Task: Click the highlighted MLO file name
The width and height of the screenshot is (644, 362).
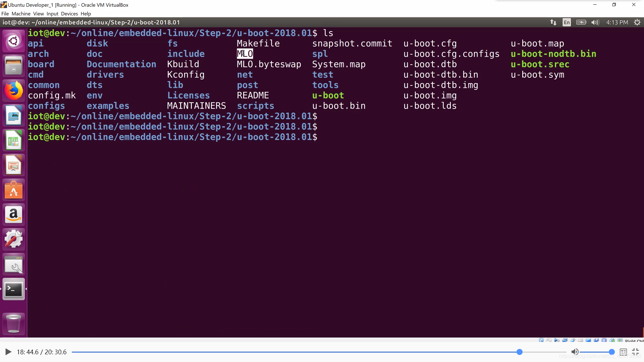Action: point(245,54)
